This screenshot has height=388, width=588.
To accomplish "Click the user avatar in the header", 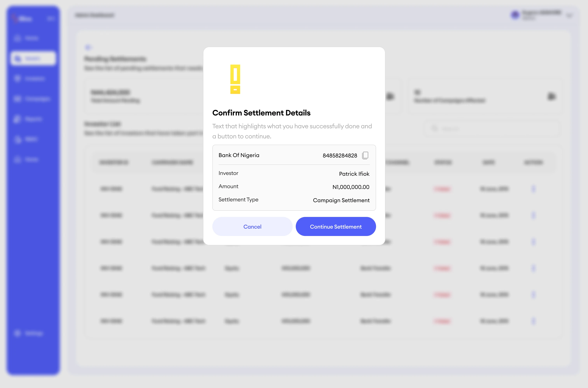I will pyautogui.click(x=515, y=15).
